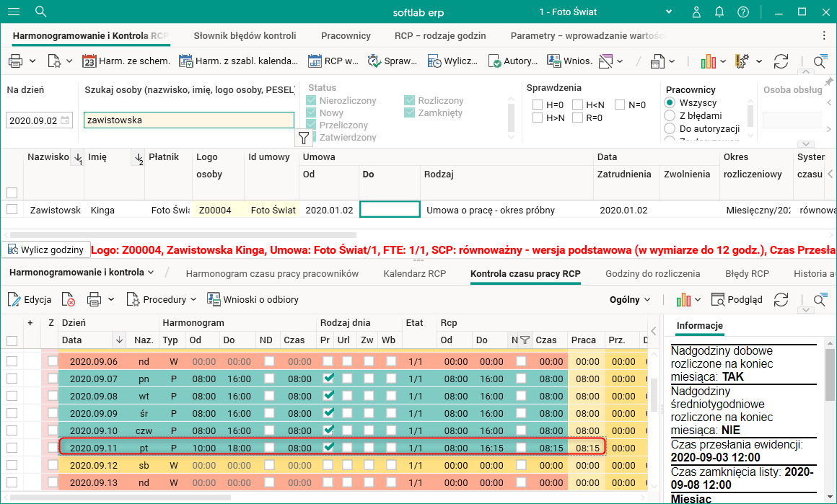Click the Wnioski o odbiory button
Image resolution: width=837 pixels, height=504 pixels.
point(253,299)
